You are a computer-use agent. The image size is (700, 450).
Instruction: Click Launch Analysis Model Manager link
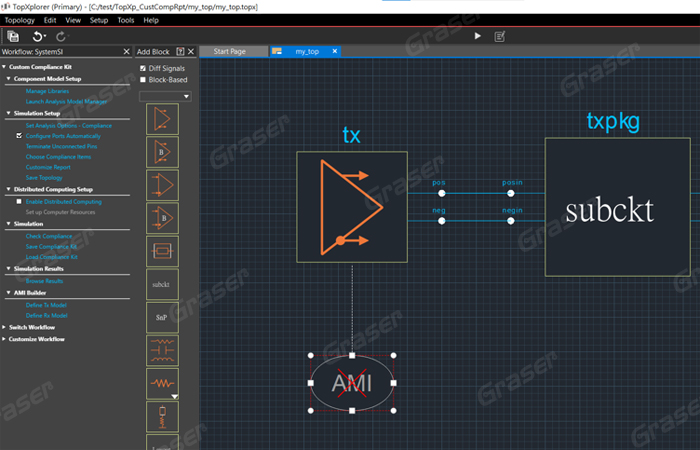coord(66,101)
